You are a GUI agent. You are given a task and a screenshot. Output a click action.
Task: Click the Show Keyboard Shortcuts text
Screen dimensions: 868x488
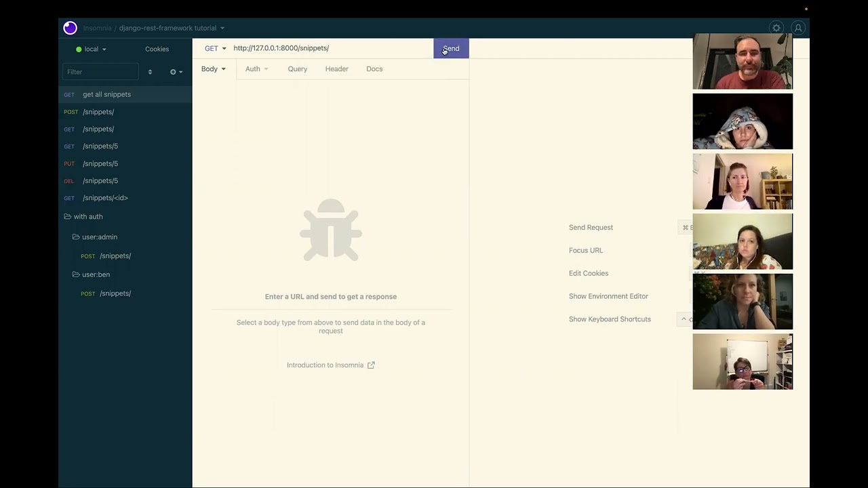[x=610, y=319]
